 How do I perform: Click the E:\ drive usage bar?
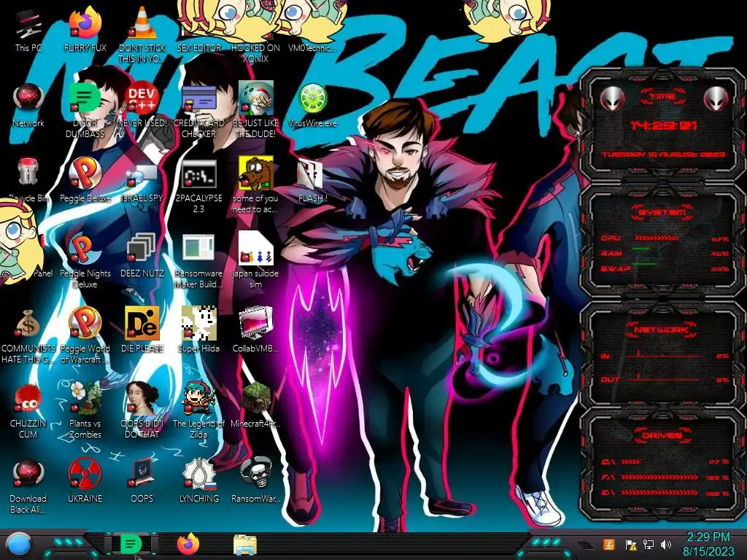[659, 492]
